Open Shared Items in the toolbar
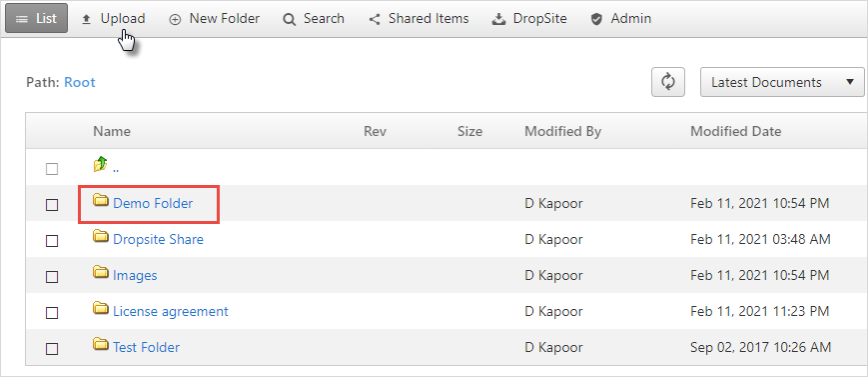The width and height of the screenshot is (868, 377). pos(420,19)
